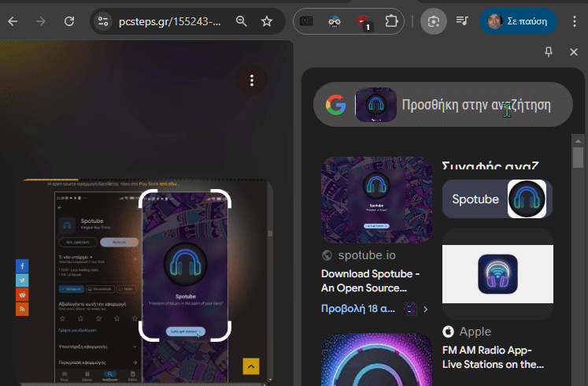Open the RSS feed icon
588x386 pixels.
coord(22,309)
